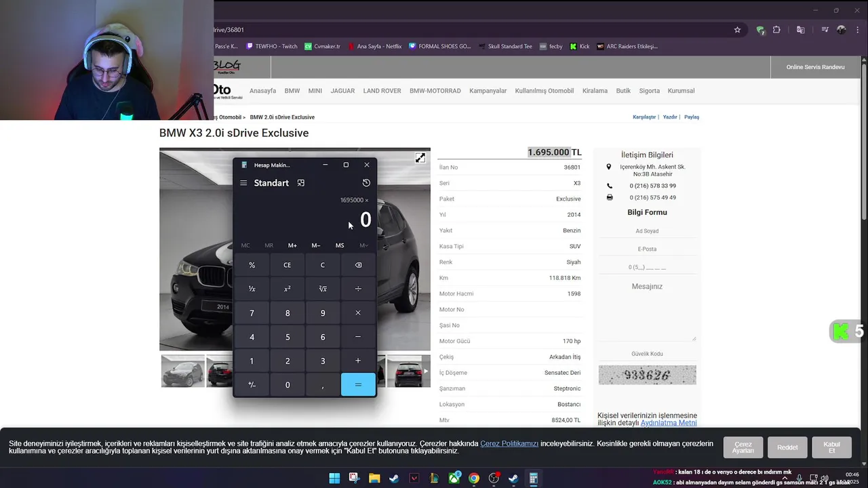
Task: Open the Chrome three-dot menu
Action: [856, 30]
